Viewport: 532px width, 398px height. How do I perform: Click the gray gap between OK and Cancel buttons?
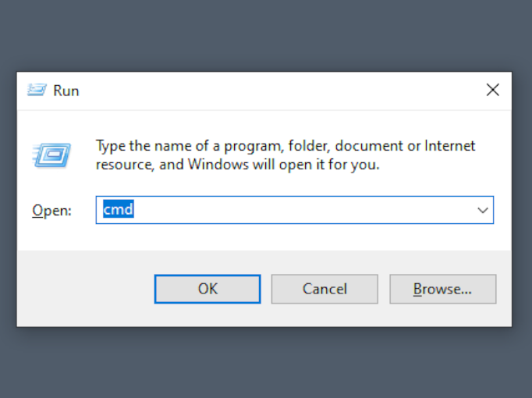click(266, 289)
